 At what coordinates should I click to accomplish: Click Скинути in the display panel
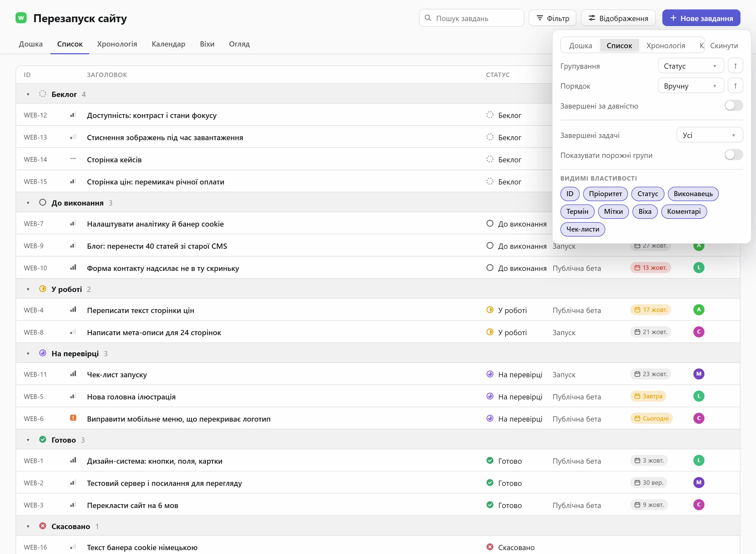click(724, 46)
